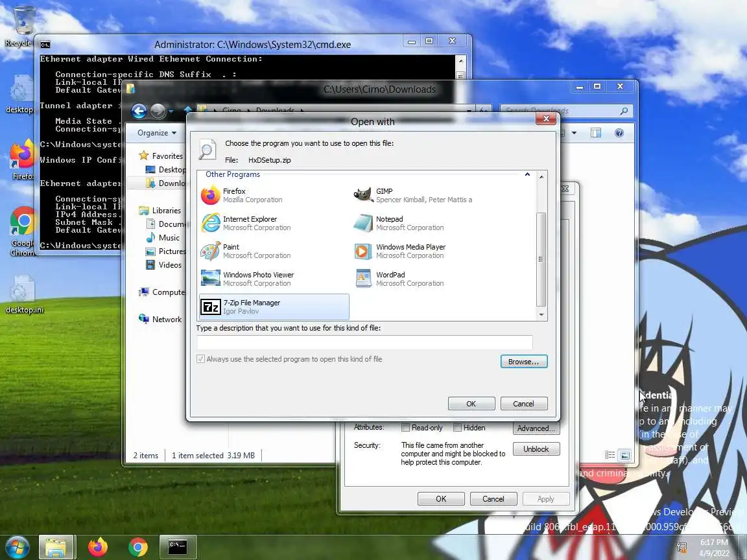Choose Windows Media Player entry
The width and height of the screenshot is (747, 560).
[427, 251]
